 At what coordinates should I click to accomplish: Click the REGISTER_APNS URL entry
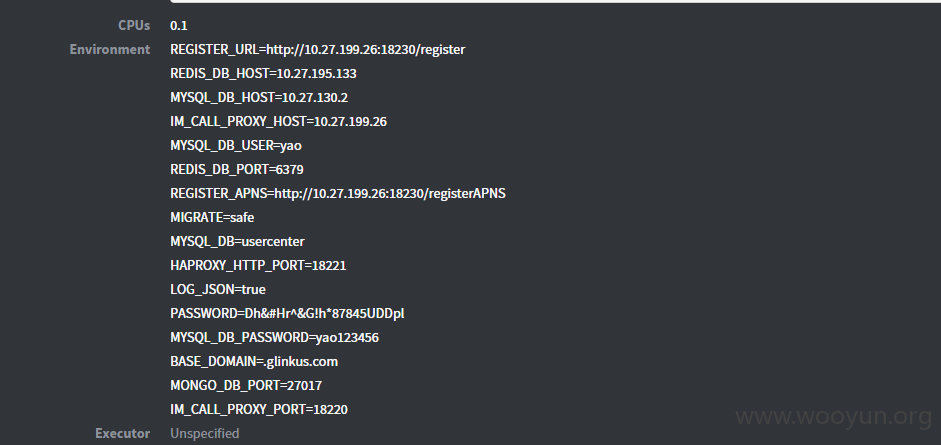coord(338,193)
